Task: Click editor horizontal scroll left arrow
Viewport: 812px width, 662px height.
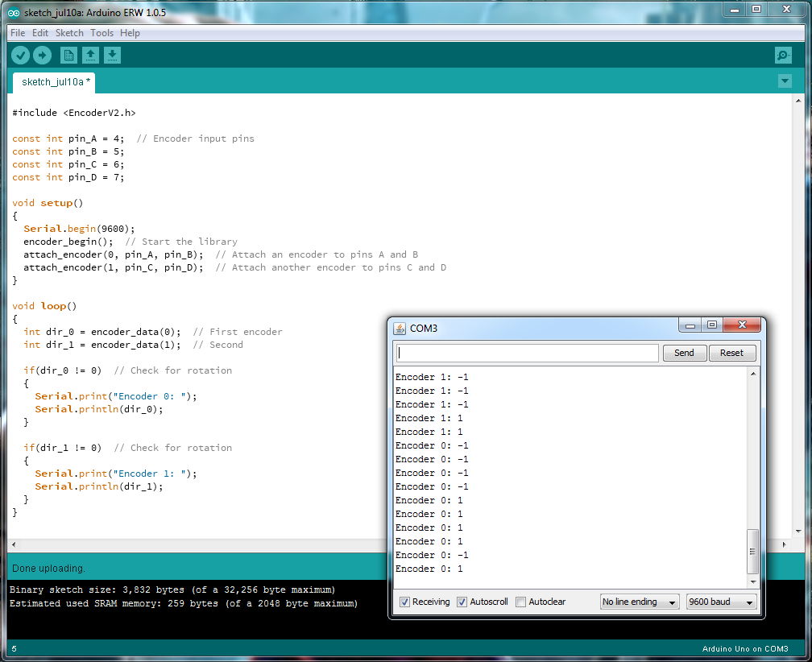Action: [x=14, y=544]
